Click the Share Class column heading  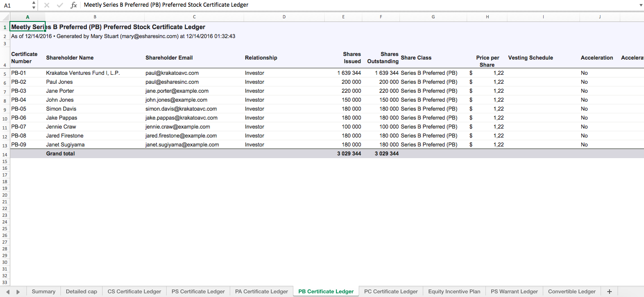[416, 58]
